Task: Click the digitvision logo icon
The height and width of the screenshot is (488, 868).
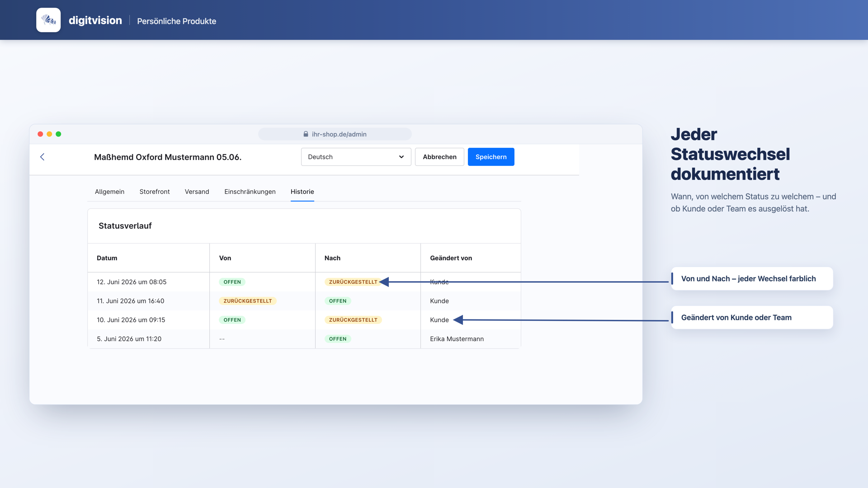Action: click(x=48, y=20)
